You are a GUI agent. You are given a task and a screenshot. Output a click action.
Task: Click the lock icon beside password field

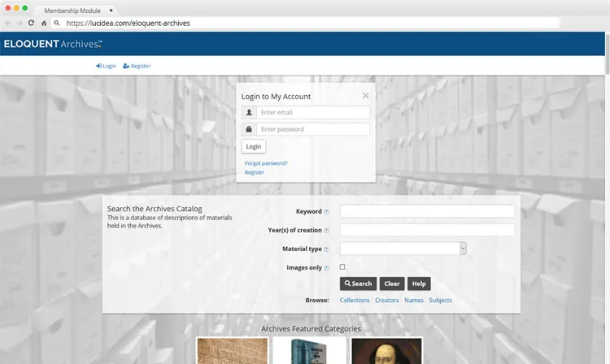click(x=249, y=129)
